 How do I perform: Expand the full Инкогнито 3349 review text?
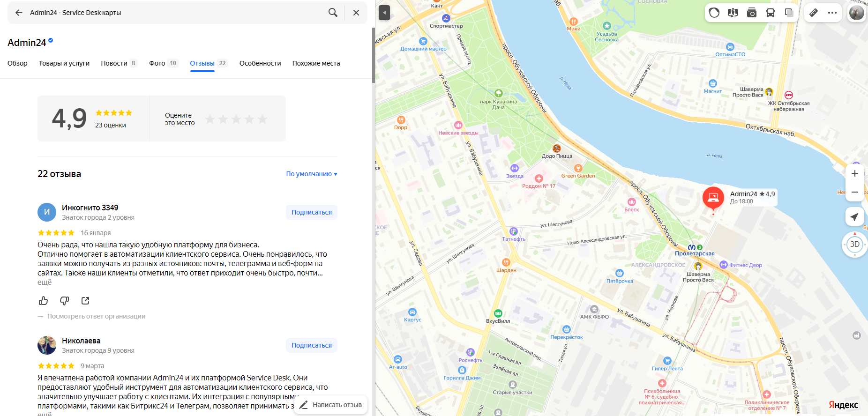pos(45,282)
